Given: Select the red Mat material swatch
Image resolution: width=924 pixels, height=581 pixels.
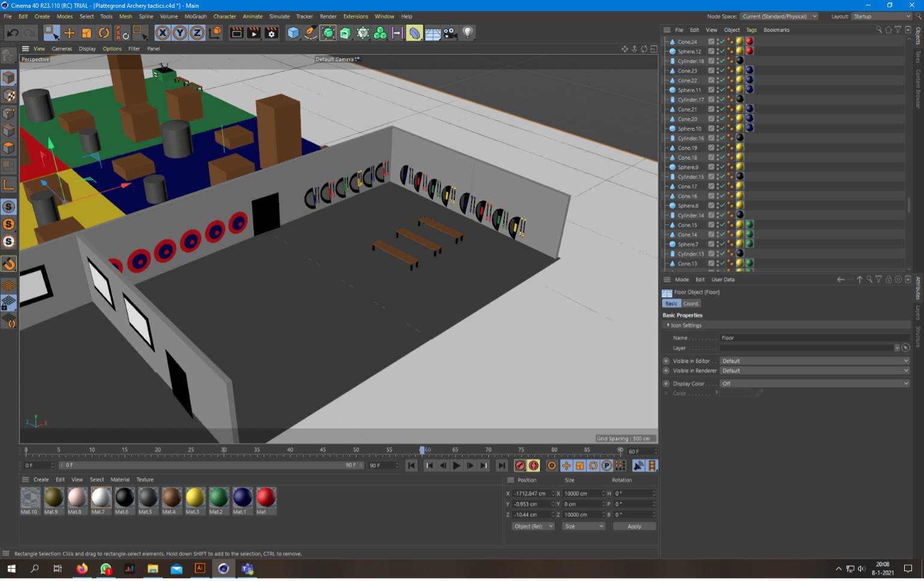Looking at the screenshot, I should pyautogui.click(x=266, y=498).
